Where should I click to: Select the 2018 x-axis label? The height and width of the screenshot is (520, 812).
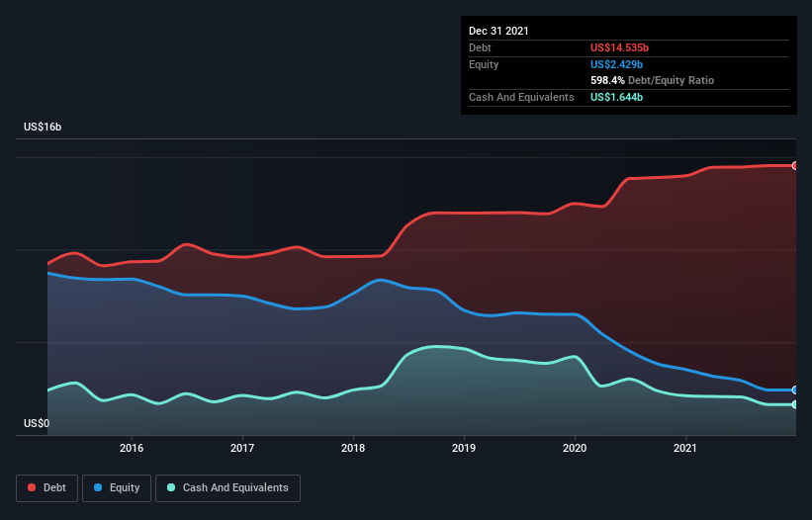(353, 448)
